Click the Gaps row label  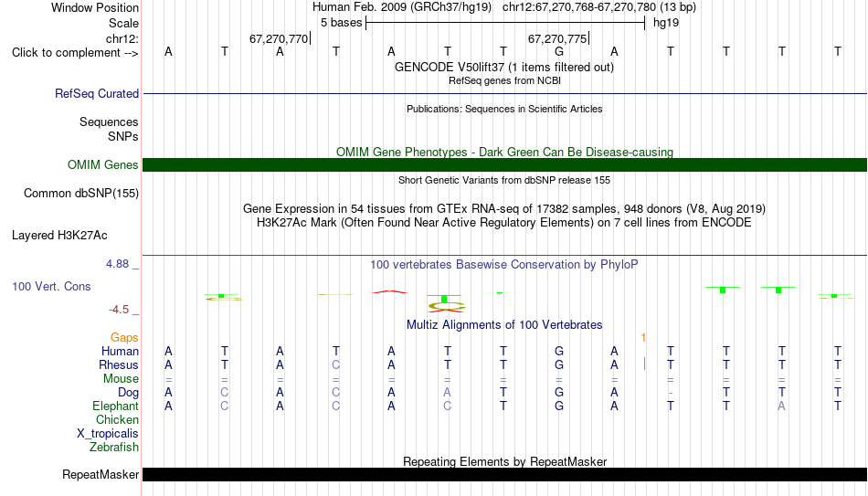coord(124,338)
